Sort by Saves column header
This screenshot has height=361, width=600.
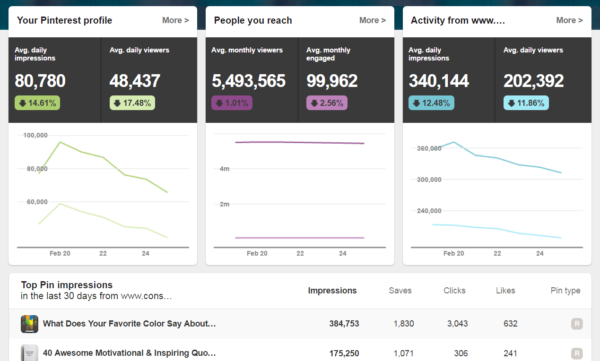(x=400, y=291)
